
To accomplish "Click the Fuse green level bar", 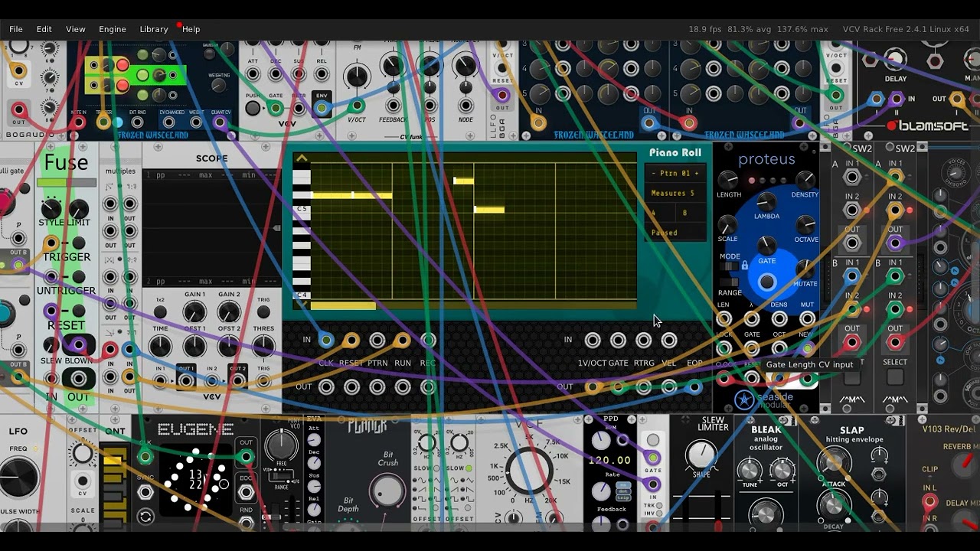I will tap(67, 183).
